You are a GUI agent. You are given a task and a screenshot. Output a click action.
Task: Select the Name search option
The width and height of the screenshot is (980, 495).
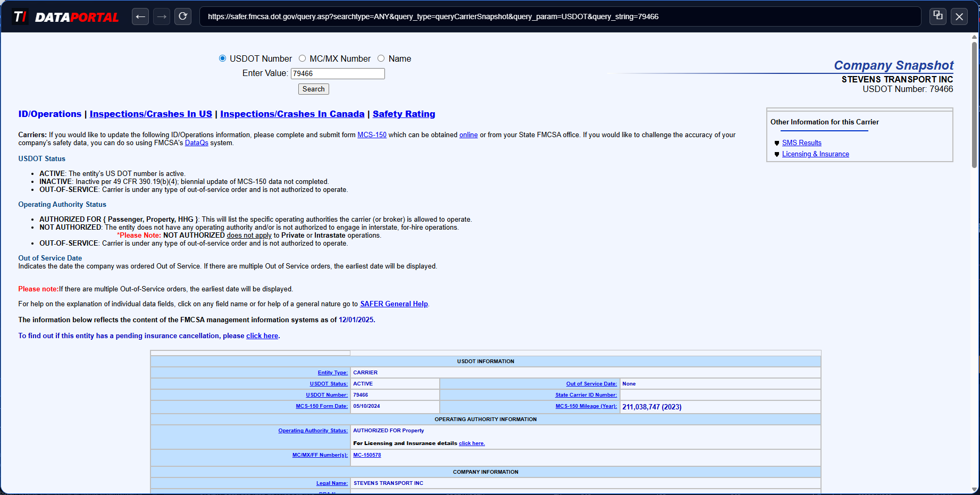tap(381, 58)
